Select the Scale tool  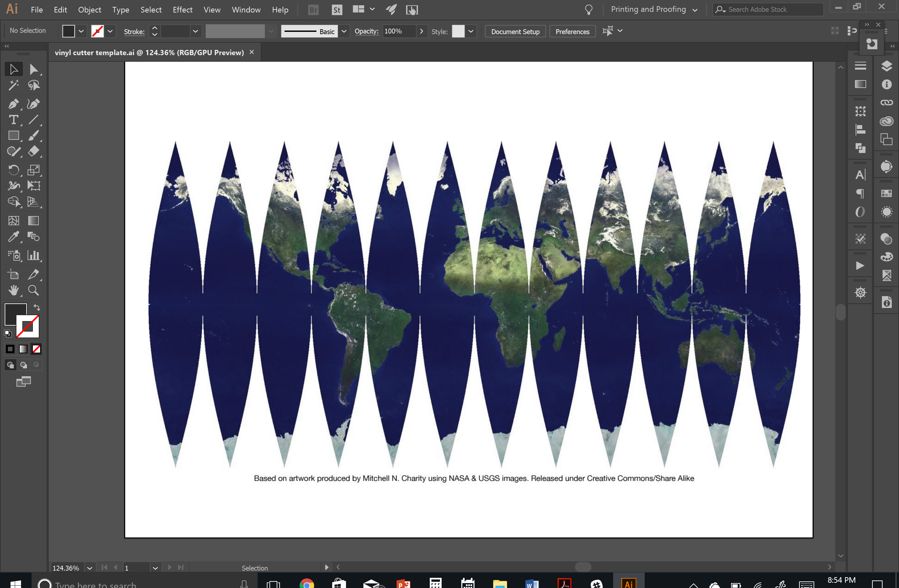[34, 170]
